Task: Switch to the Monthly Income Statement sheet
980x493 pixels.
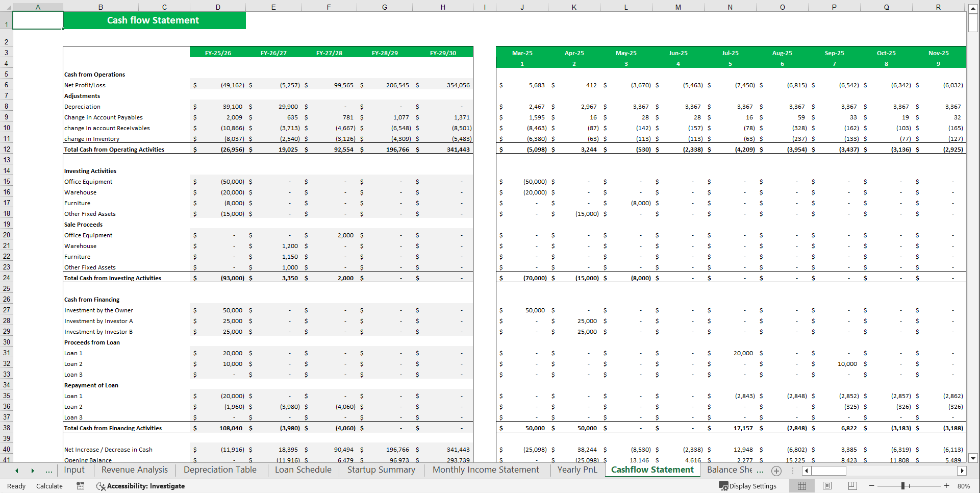Action: point(485,470)
